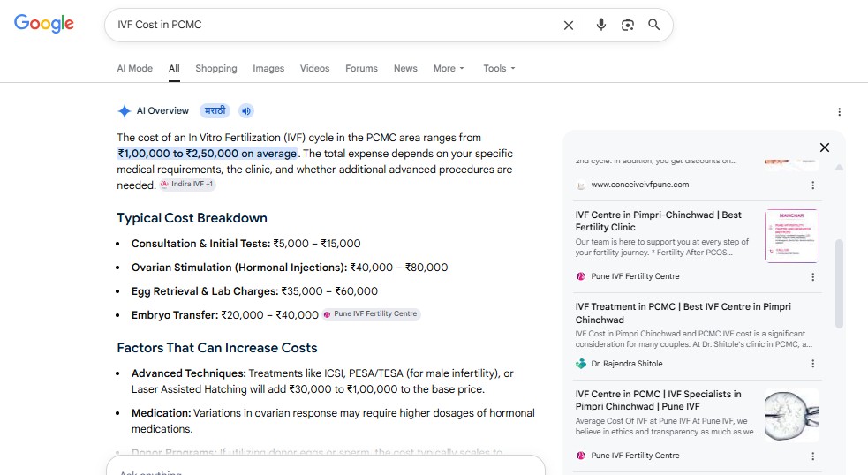Click Pune IVF Fertility Centre citation chip
The image size is (868, 475).
[x=371, y=314]
